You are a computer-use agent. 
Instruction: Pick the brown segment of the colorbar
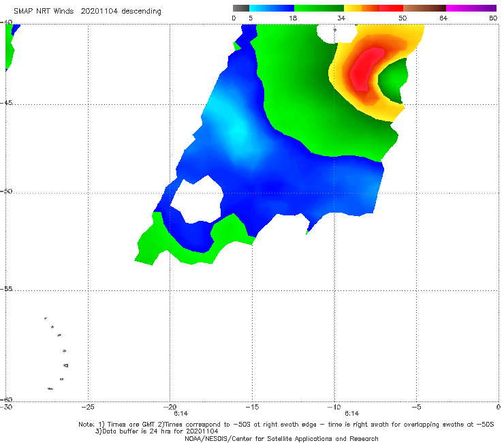(424, 8)
